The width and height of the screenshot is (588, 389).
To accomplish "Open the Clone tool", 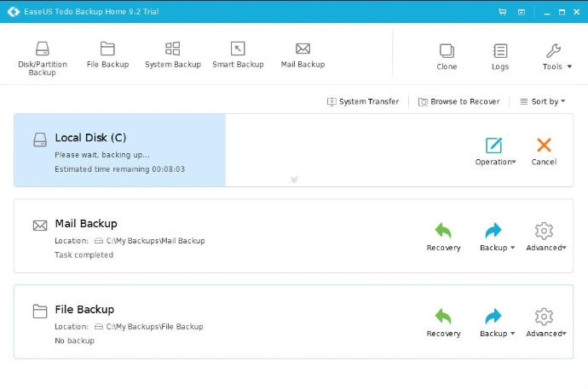I will pyautogui.click(x=447, y=57).
